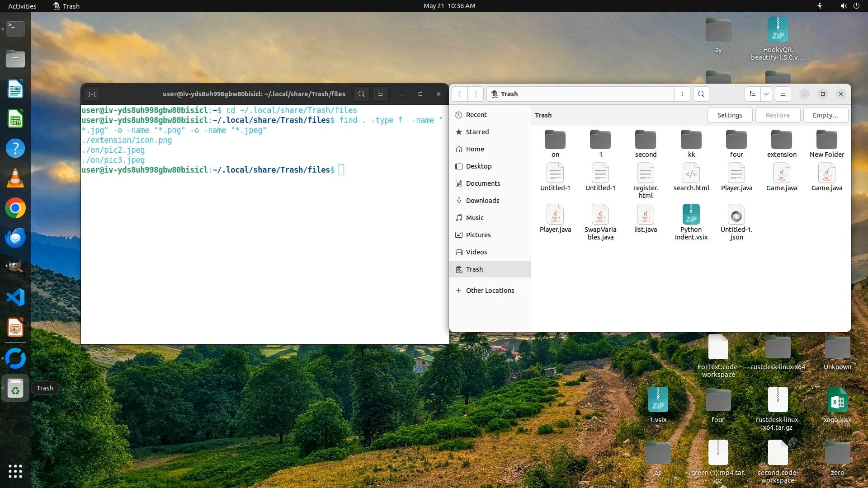Click the new tab icon in terminal
The width and height of the screenshot is (868, 488).
click(92, 94)
